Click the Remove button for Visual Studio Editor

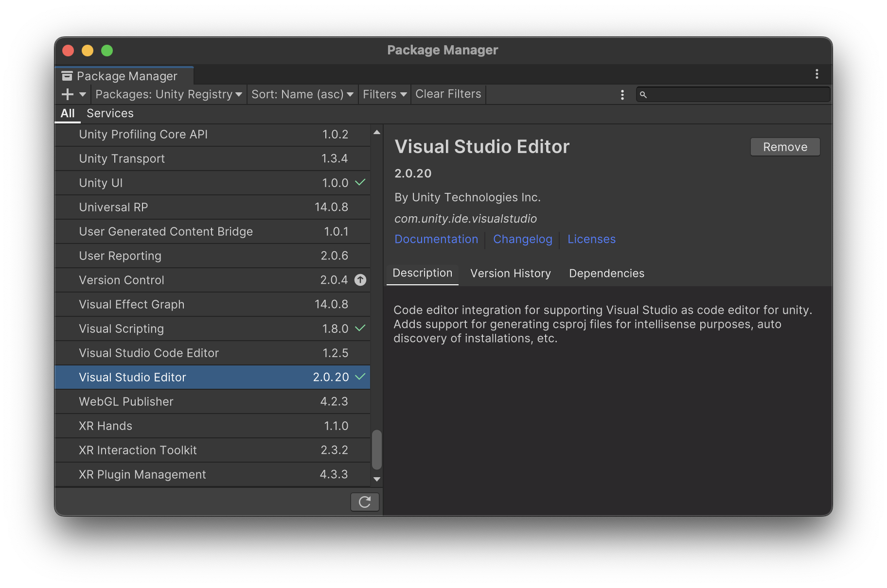pos(784,146)
